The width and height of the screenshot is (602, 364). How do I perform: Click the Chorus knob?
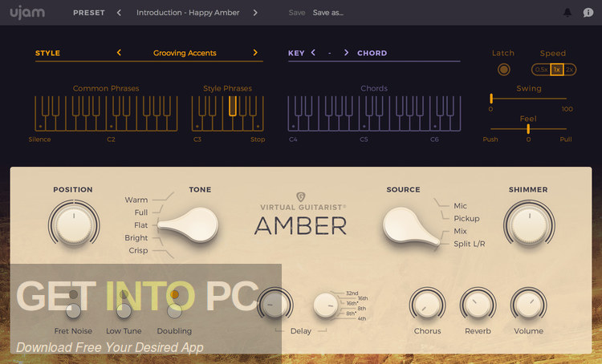click(x=427, y=305)
